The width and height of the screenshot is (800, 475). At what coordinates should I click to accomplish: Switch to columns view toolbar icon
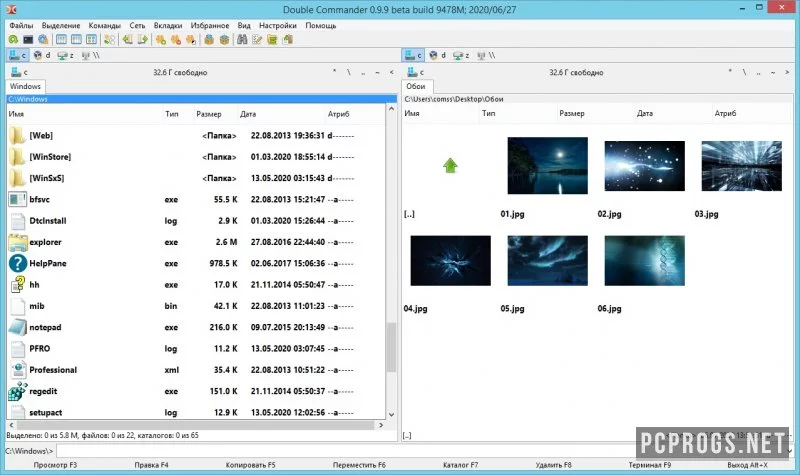click(77, 39)
